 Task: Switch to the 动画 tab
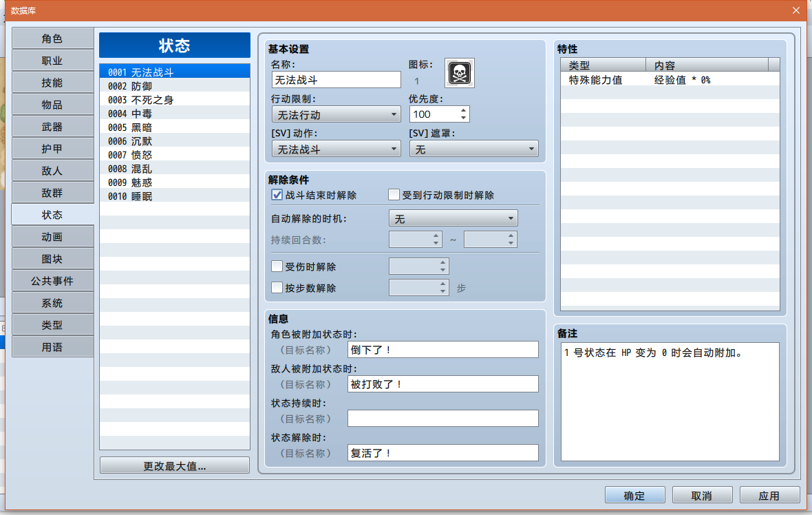point(52,237)
